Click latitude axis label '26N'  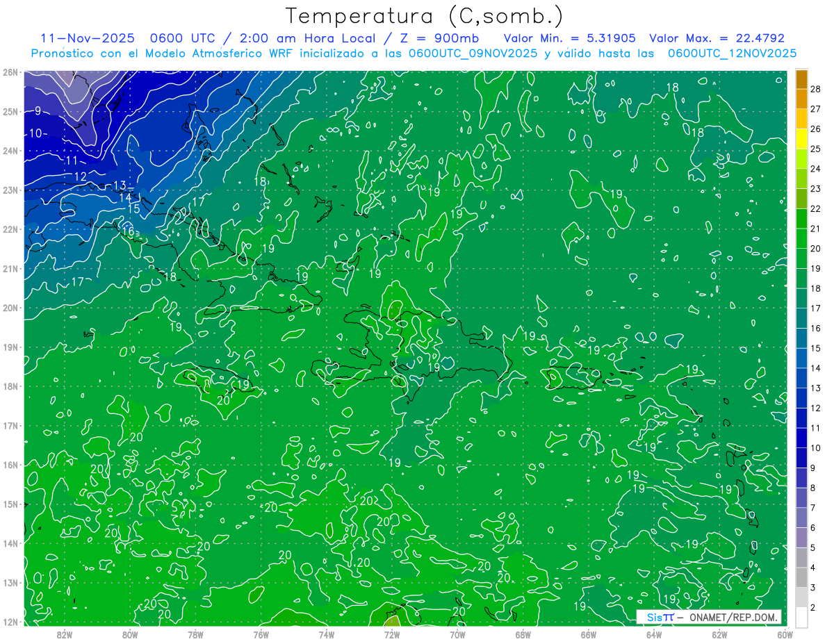[x=10, y=72]
